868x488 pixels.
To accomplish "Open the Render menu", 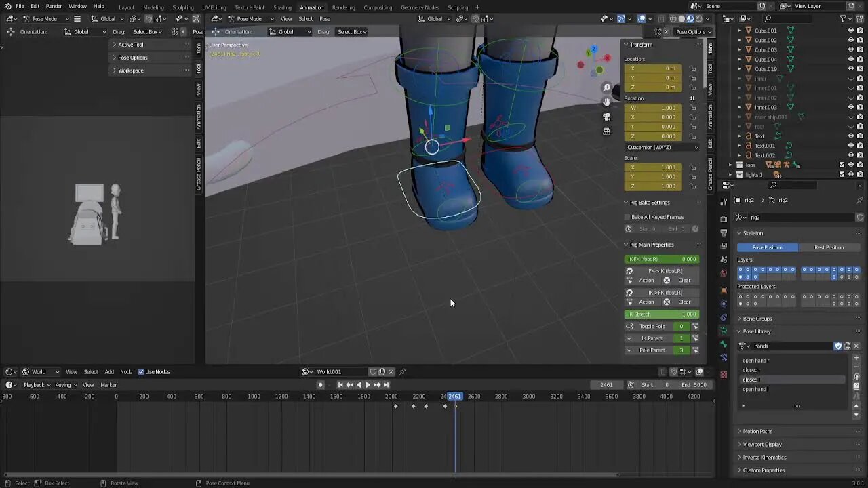I will tap(54, 6).
